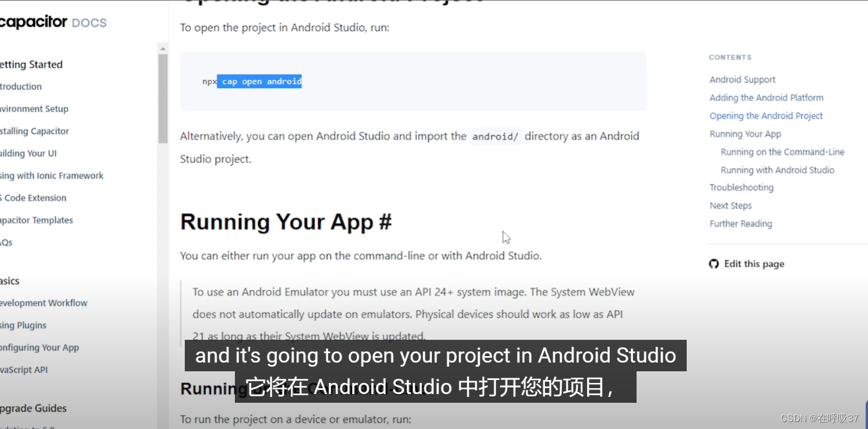The image size is (868, 429).
Task: Open "Further Reading" from Contents
Action: point(740,223)
